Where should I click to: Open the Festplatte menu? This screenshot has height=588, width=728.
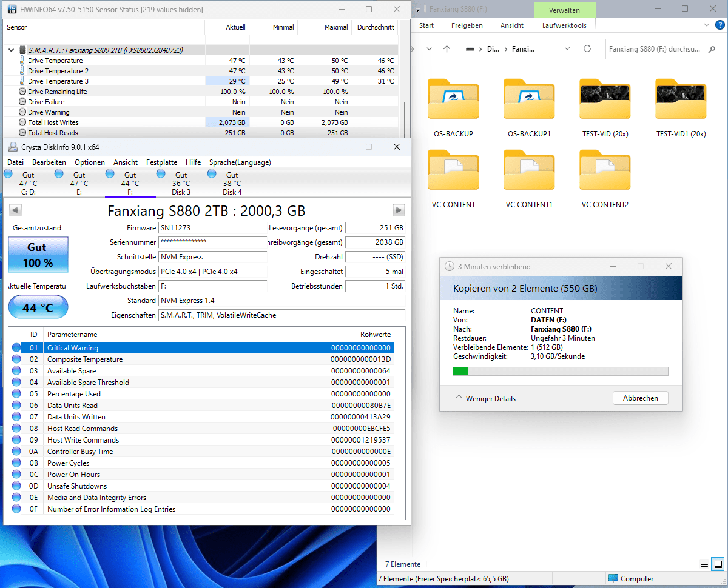[x=162, y=162]
